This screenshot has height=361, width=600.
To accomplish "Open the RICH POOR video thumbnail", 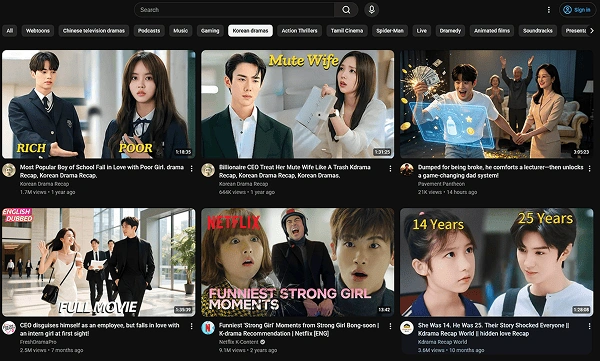I will (x=99, y=104).
